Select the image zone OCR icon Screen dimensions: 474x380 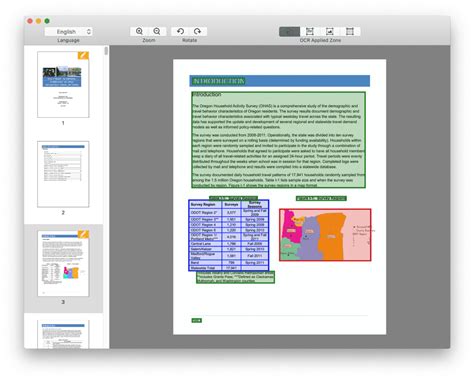(330, 32)
